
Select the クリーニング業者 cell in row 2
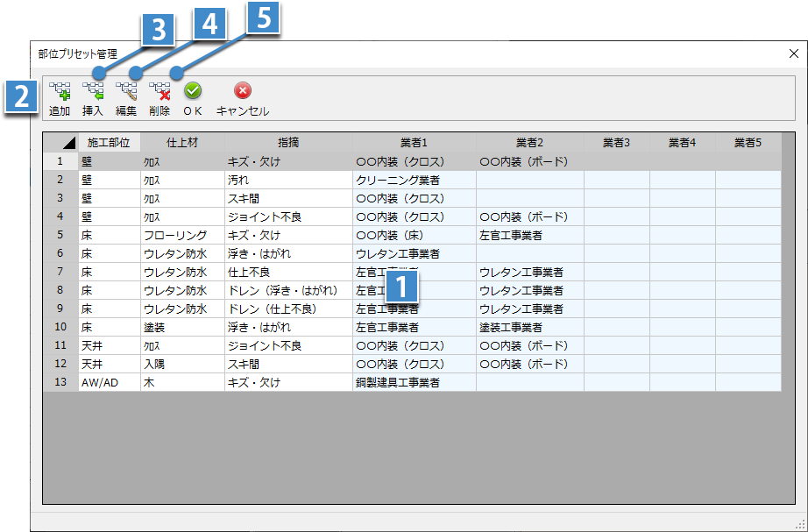click(x=398, y=180)
